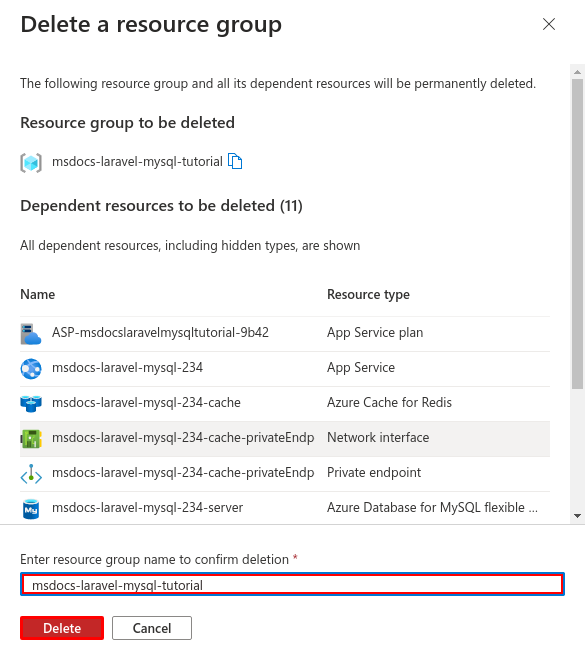Select the msdocs-laravel-mysql-234-cache resource name
This screenshot has height=660, width=585.
click(x=146, y=402)
